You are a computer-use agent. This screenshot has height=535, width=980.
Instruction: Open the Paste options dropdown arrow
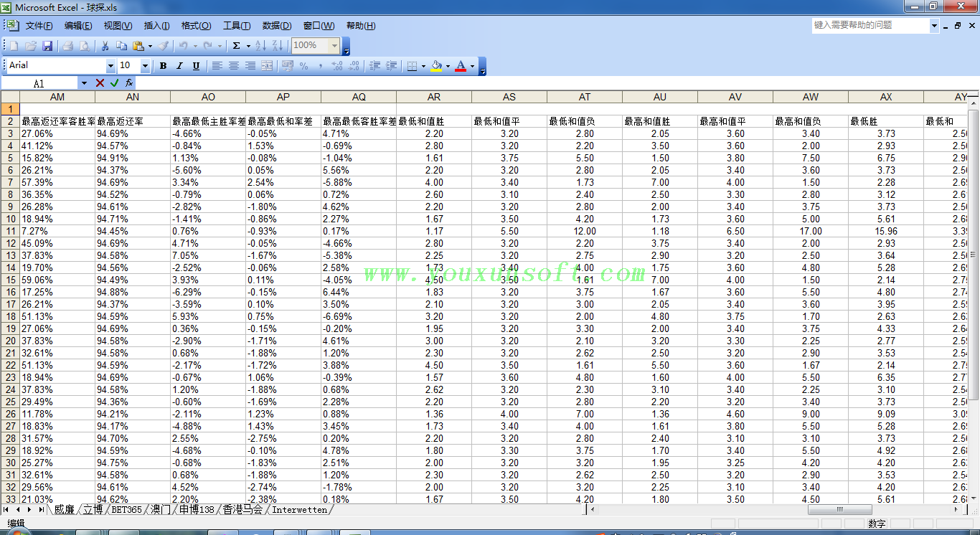(149, 46)
